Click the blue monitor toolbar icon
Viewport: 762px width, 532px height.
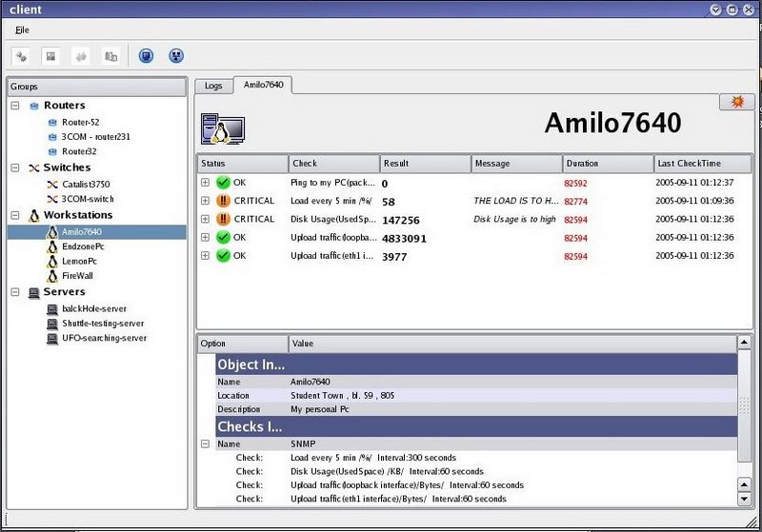(x=146, y=56)
